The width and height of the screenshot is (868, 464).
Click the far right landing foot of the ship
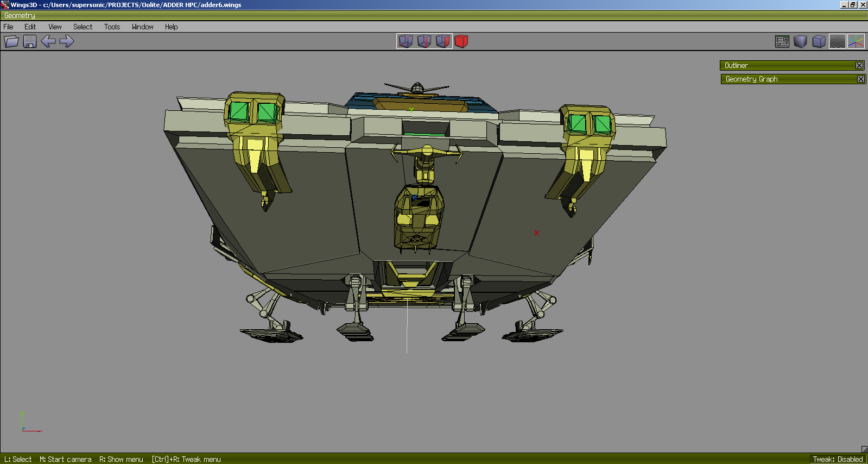click(532, 335)
